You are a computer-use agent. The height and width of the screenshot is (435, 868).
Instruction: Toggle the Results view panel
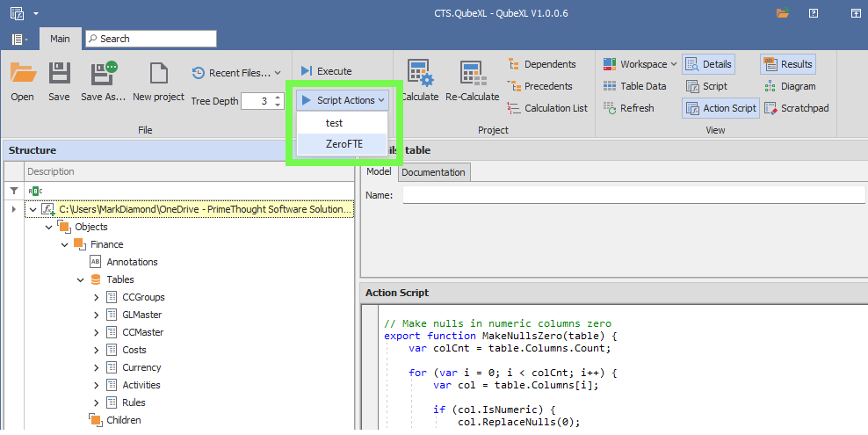788,64
